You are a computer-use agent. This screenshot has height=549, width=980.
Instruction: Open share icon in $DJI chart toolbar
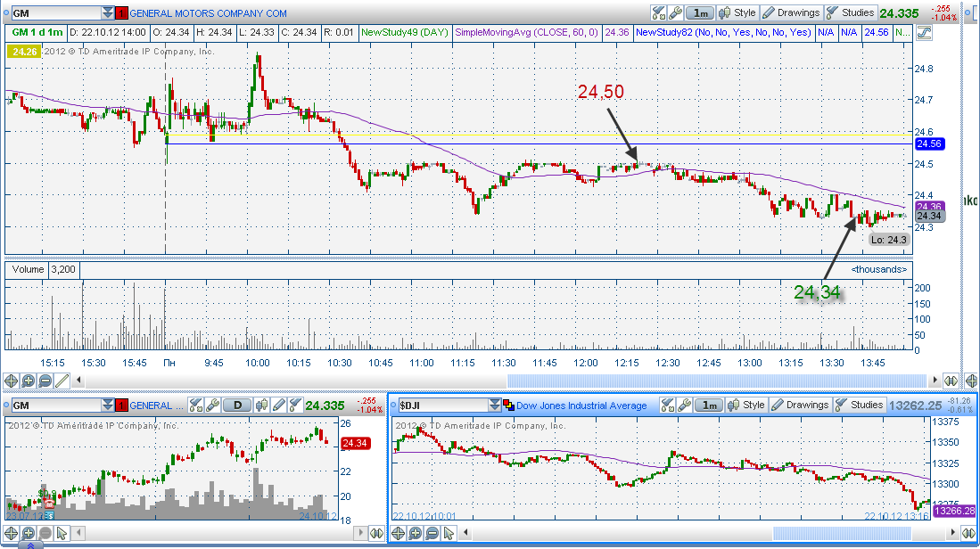click(x=668, y=406)
